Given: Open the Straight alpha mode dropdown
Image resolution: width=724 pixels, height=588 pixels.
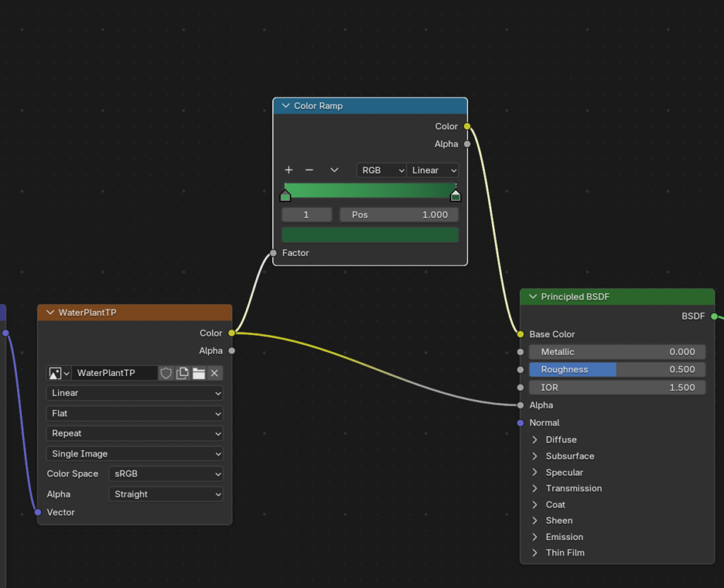Looking at the screenshot, I should coord(166,494).
